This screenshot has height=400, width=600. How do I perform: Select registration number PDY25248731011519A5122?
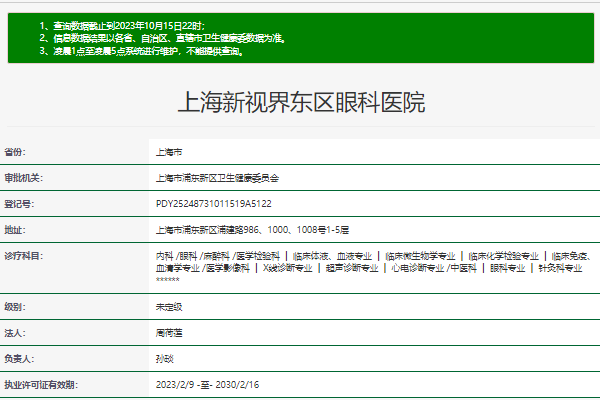tap(214, 204)
